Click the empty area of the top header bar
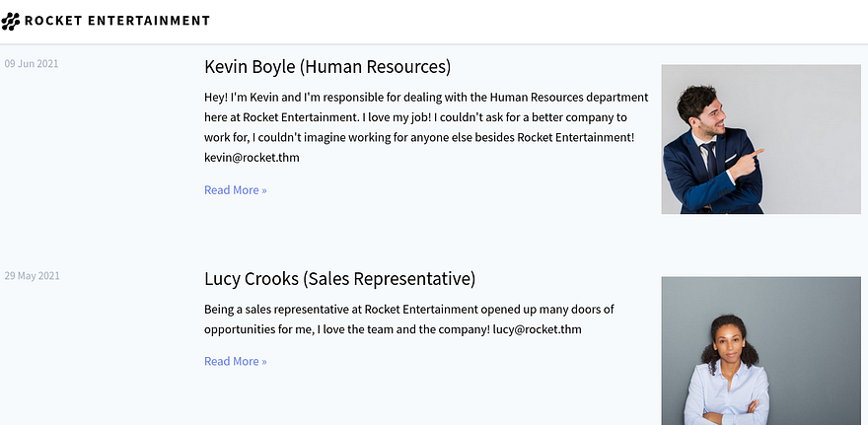Viewport: 868px width, 425px height. pyautogui.click(x=542, y=21)
